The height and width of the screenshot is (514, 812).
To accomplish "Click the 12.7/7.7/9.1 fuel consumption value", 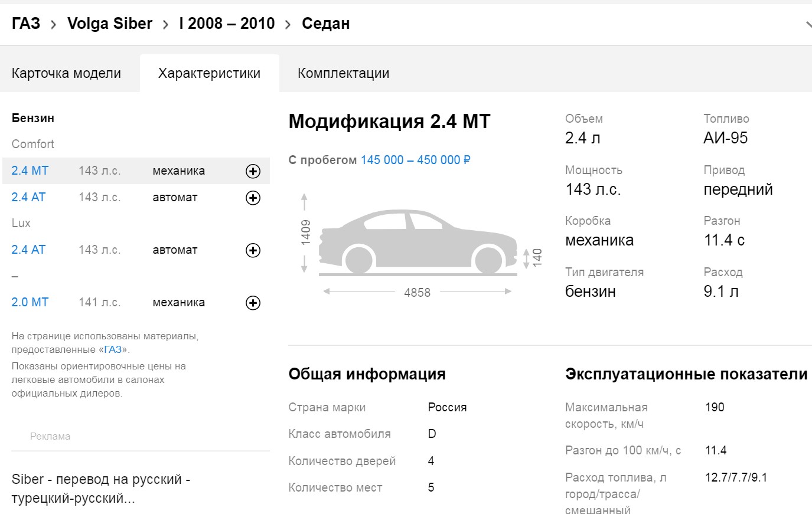I will pyautogui.click(x=736, y=477).
